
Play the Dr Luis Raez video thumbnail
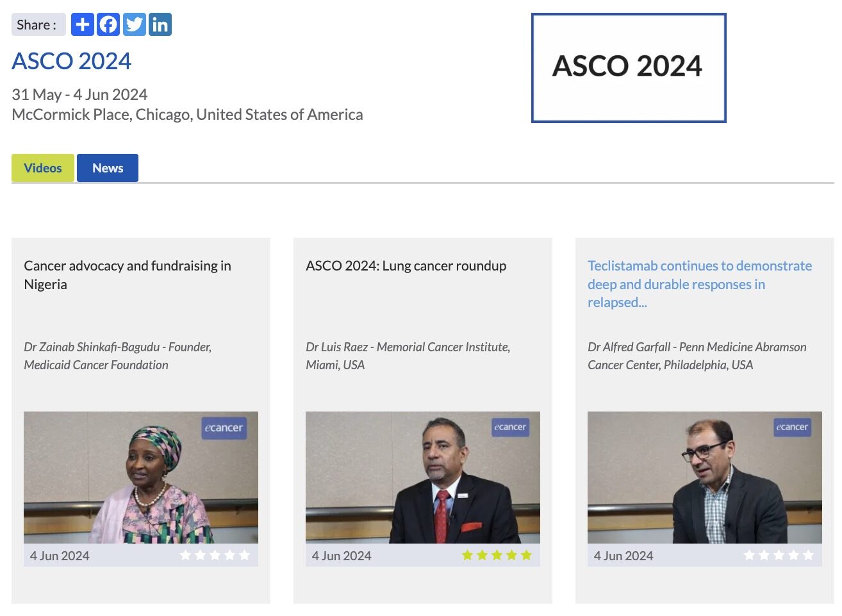click(423, 478)
